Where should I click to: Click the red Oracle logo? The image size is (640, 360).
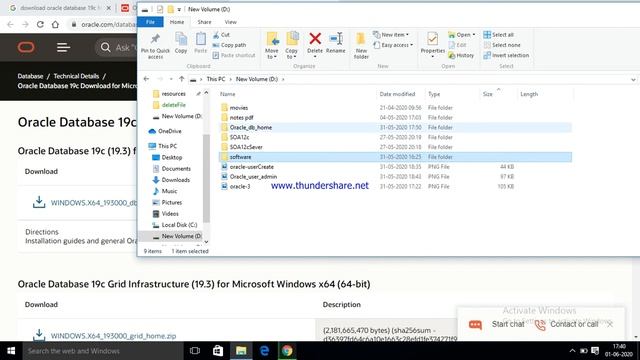pyautogui.click(x=26, y=47)
